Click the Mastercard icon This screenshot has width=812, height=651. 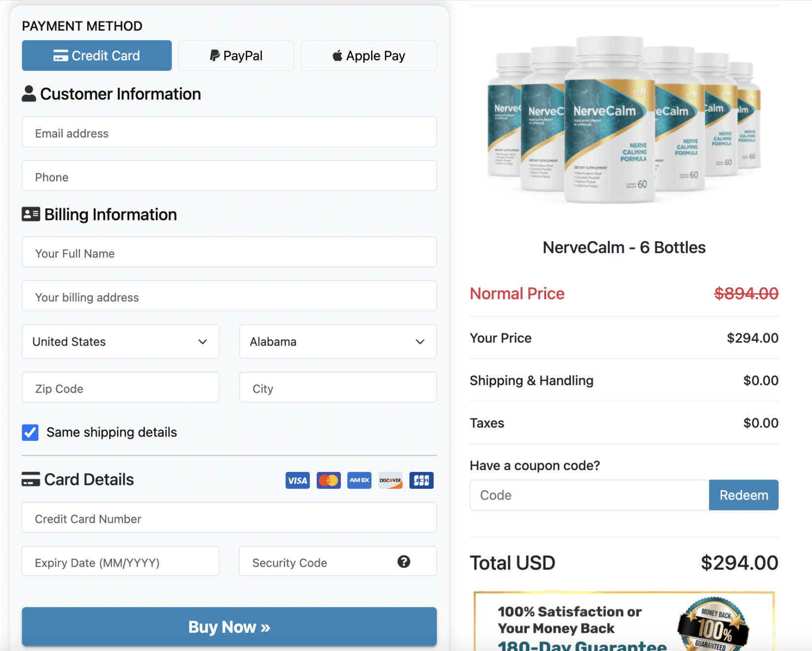pyautogui.click(x=328, y=480)
